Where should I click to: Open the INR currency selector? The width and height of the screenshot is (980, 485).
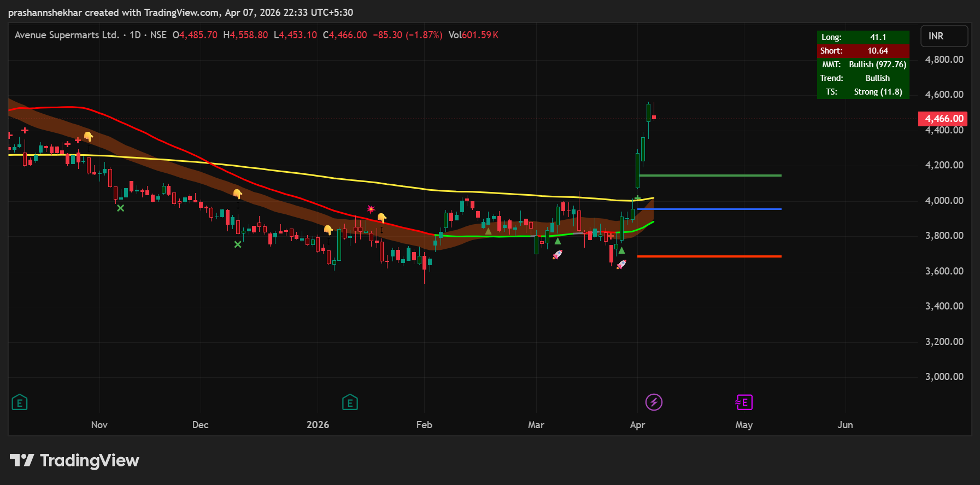(x=944, y=36)
